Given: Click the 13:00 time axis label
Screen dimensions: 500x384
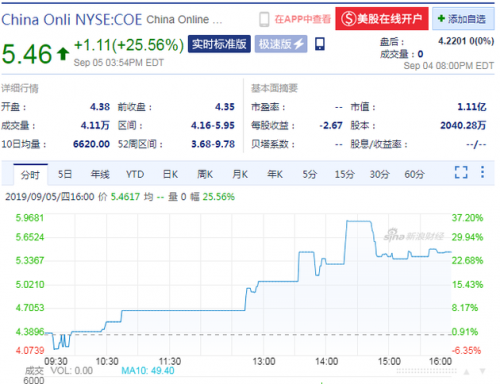Looking at the screenshot, I should [264, 361].
